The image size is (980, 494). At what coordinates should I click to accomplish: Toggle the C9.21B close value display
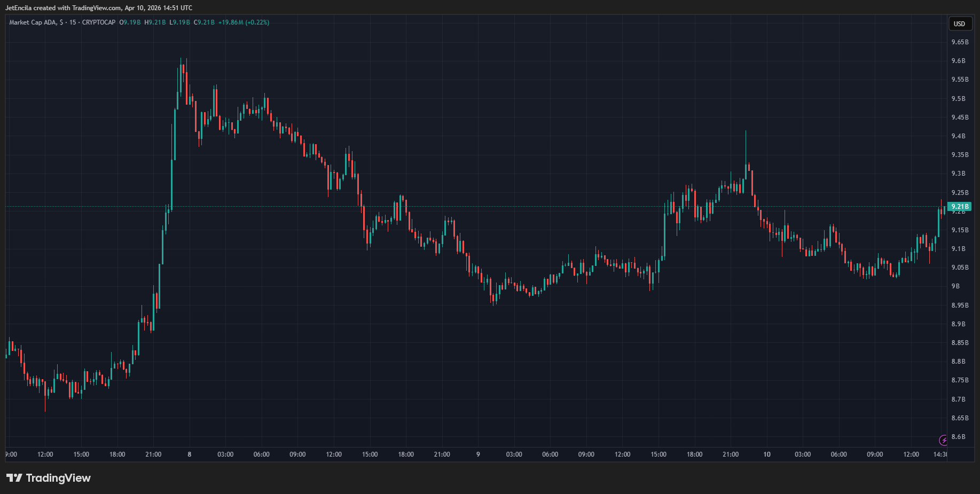(x=203, y=22)
